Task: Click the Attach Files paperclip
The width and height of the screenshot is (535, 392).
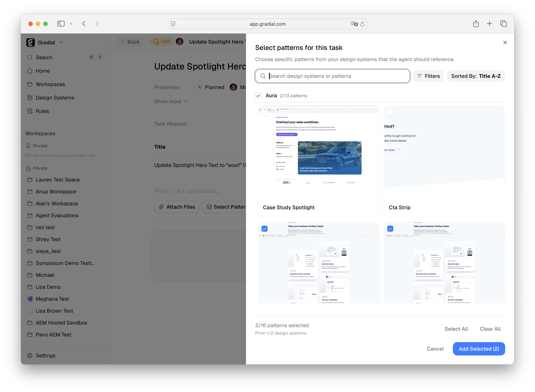Action: pyautogui.click(x=161, y=207)
